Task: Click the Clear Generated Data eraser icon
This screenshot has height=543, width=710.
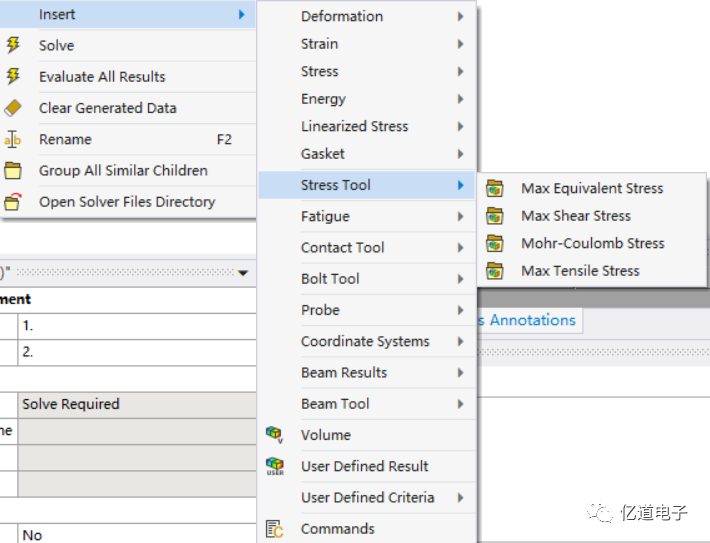Action: (13, 108)
